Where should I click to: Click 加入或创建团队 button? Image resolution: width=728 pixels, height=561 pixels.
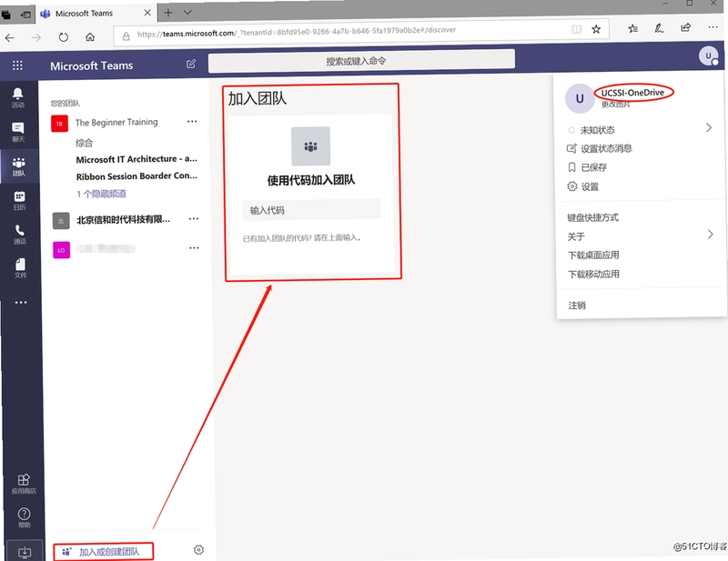tap(103, 551)
